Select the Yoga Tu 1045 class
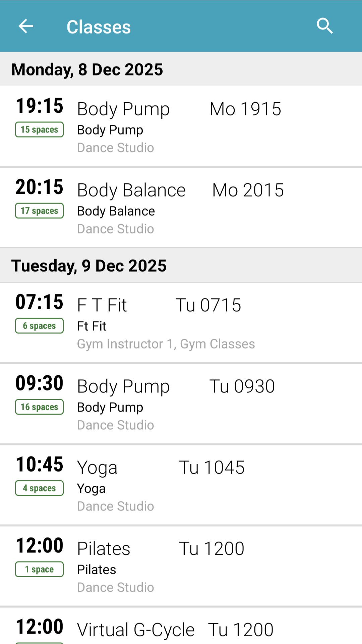Screen dimensions: 362x644 (x=161, y=468)
